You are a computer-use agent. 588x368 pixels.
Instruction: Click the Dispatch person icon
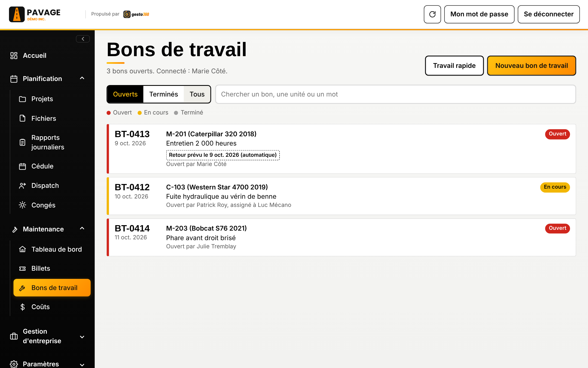[x=23, y=186]
